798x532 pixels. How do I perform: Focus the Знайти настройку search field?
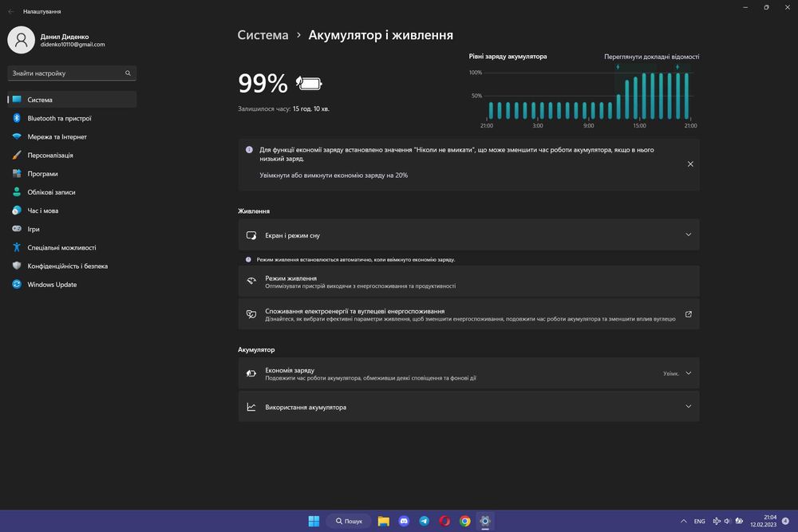click(72, 73)
